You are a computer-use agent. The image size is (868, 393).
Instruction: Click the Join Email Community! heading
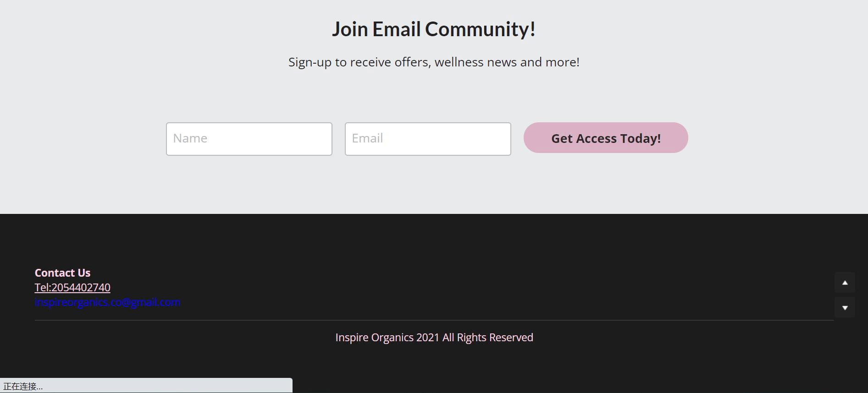pos(434,29)
